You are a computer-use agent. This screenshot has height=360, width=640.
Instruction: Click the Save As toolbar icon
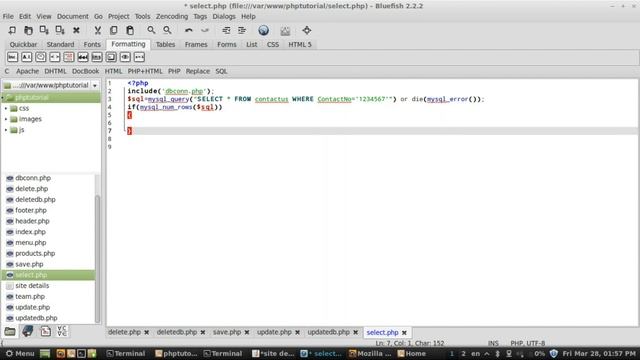pos(60,30)
